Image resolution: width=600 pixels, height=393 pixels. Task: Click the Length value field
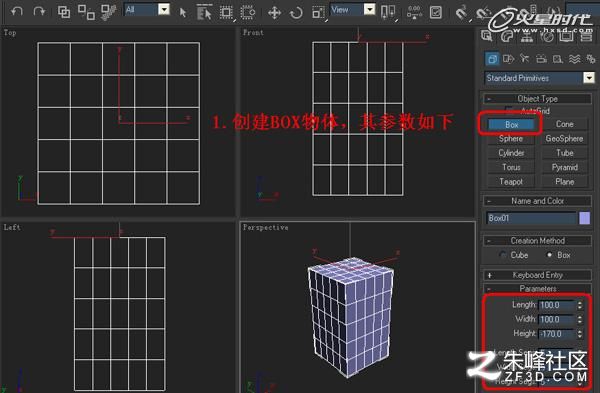[x=557, y=305]
